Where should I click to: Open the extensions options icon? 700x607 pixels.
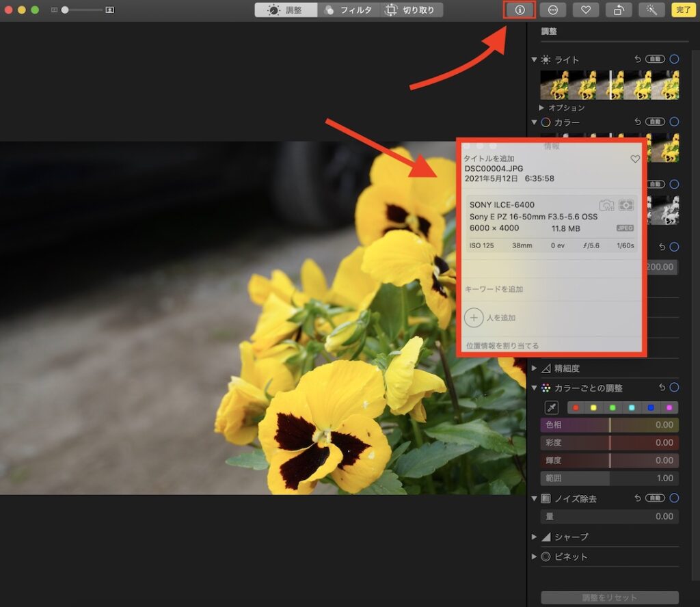click(554, 10)
